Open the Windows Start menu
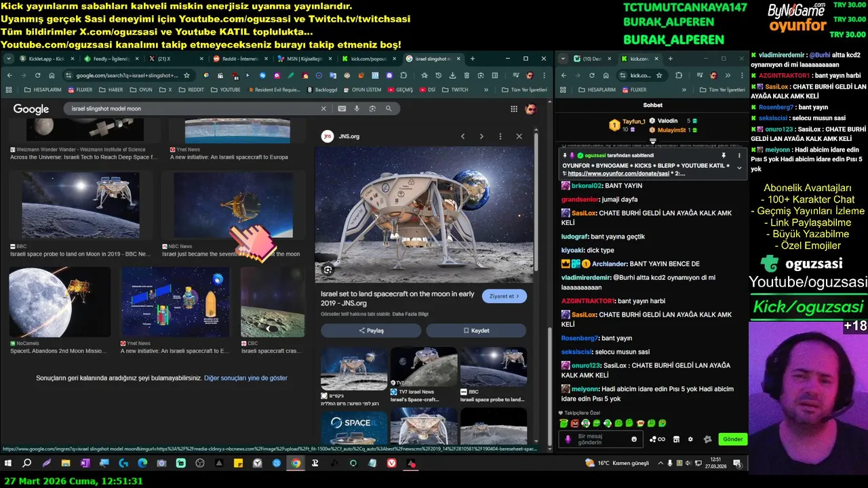The image size is (868, 488). [9, 463]
